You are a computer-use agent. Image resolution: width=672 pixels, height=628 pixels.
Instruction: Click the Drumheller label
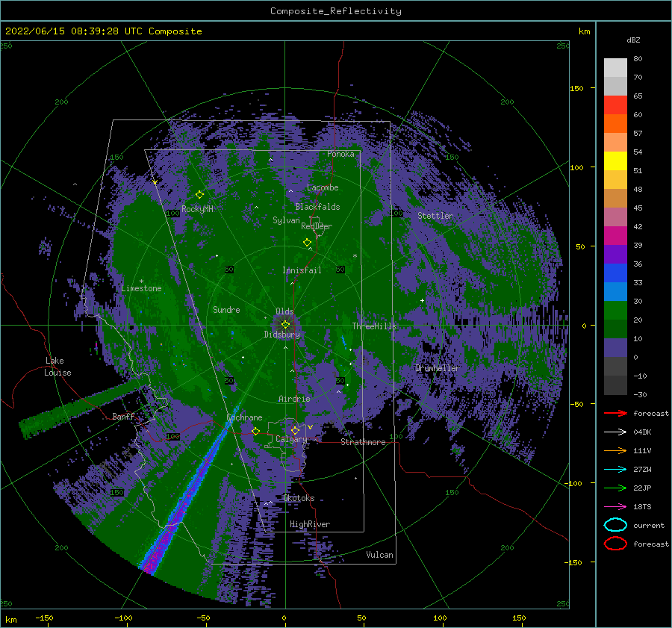(x=437, y=368)
